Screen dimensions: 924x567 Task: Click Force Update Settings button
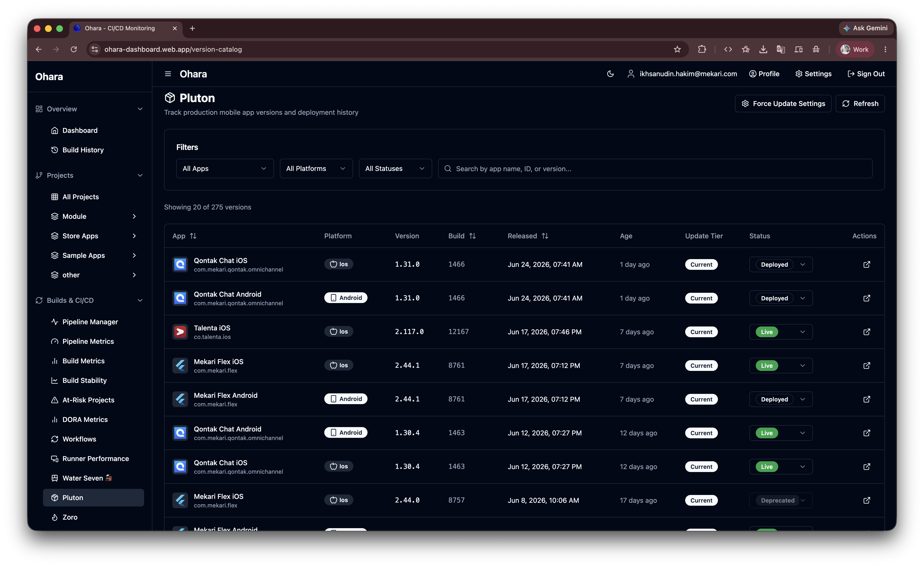[x=783, y=104]
